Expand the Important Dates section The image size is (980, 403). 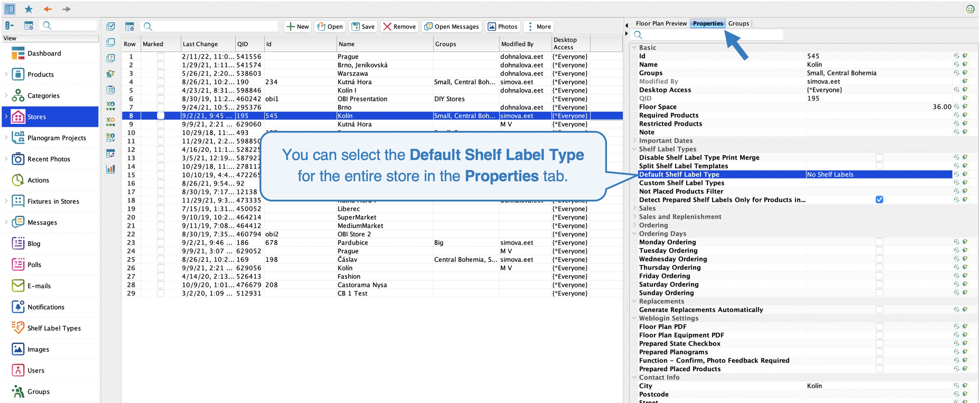point(634,140)
